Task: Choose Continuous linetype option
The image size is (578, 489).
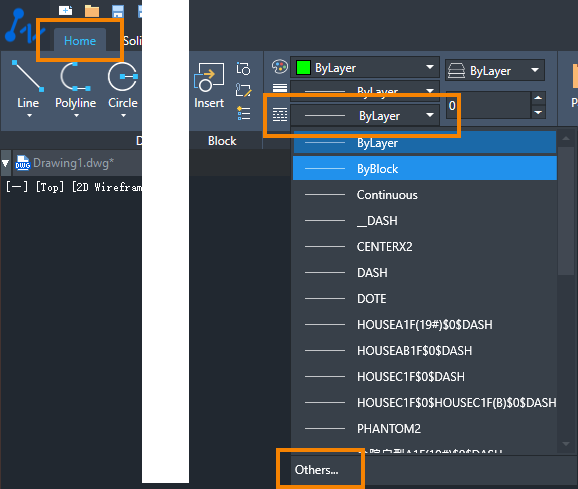Action: tap(425, 195)
